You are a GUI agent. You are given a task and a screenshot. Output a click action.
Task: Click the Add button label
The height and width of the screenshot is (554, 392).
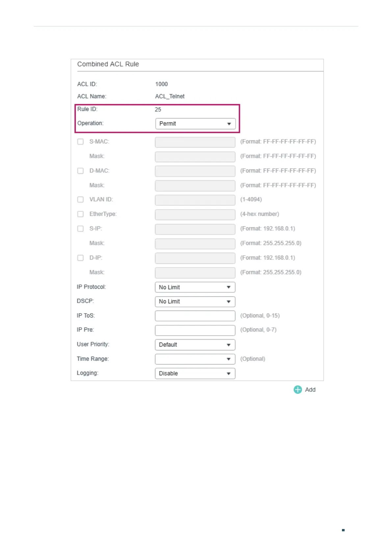pos(310,390)
